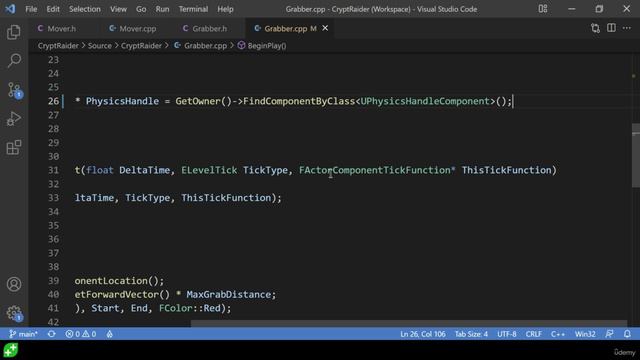Click ThisTickFunction in line 33
This screenshot has width=640, height=360.
(x=226, y=198)
